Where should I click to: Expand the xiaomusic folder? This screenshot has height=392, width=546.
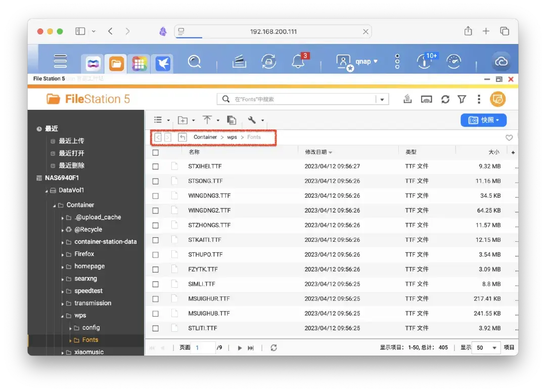pyautogui.click(x=62, y=352)
